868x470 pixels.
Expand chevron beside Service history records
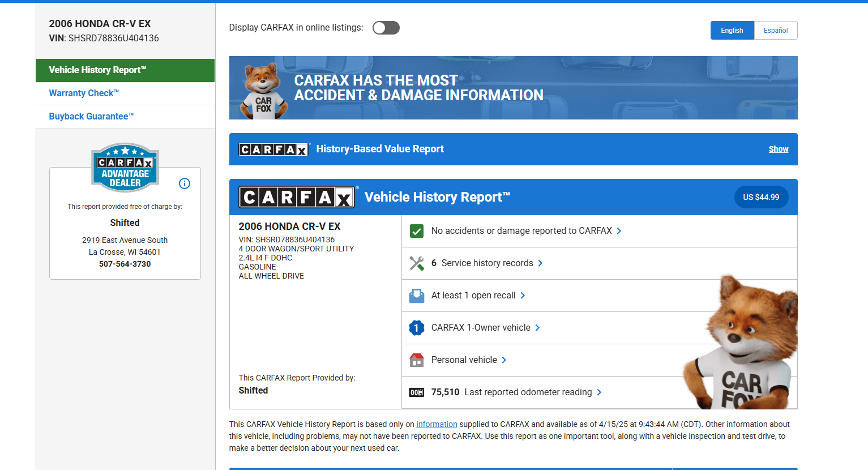(x=540, y=263)
